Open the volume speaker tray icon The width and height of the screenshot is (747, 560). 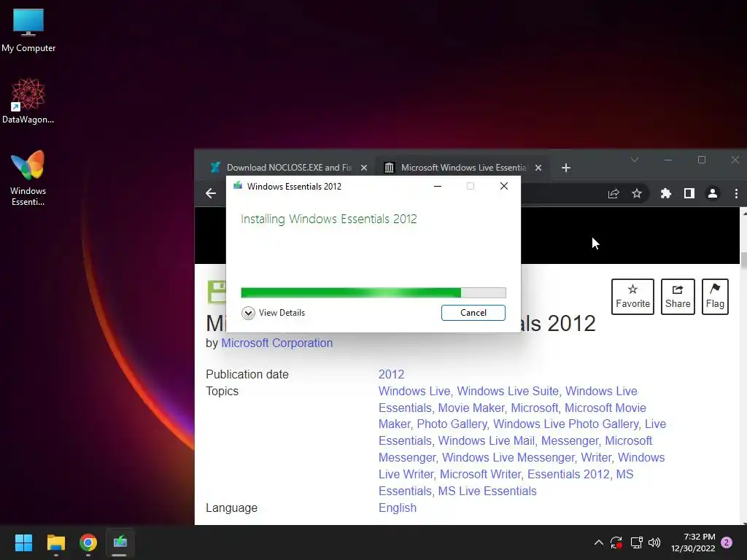coord(654,542)
